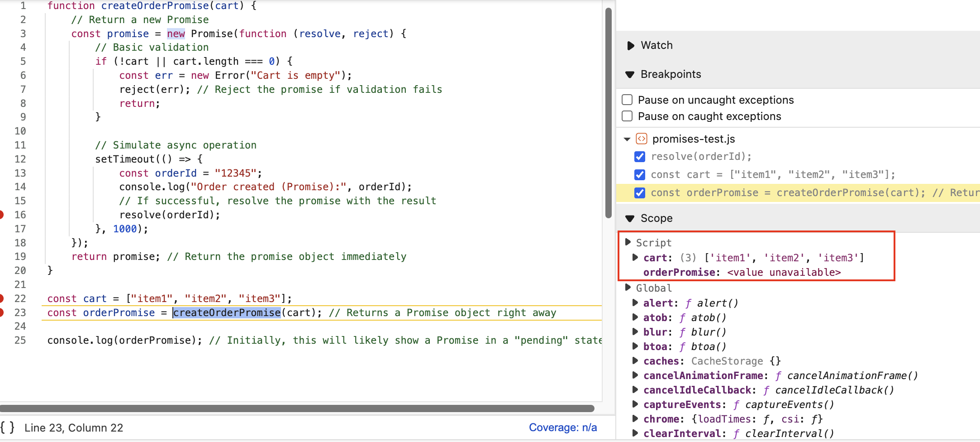The width and height of the screenshot is (980, 442).
Task: Expand the cancelAnimationFrame entry
Action: tap(635, 375)
